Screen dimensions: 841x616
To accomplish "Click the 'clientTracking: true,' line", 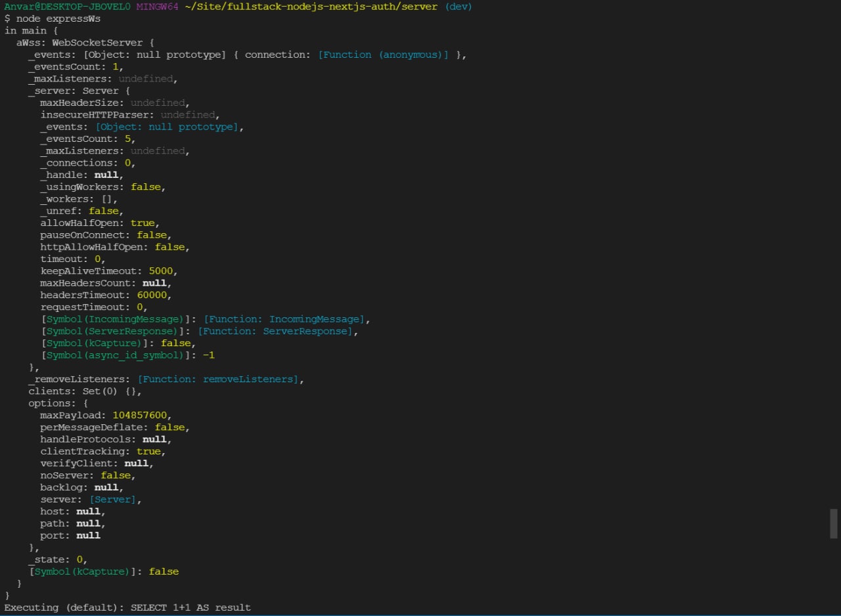I will [103, 451].
